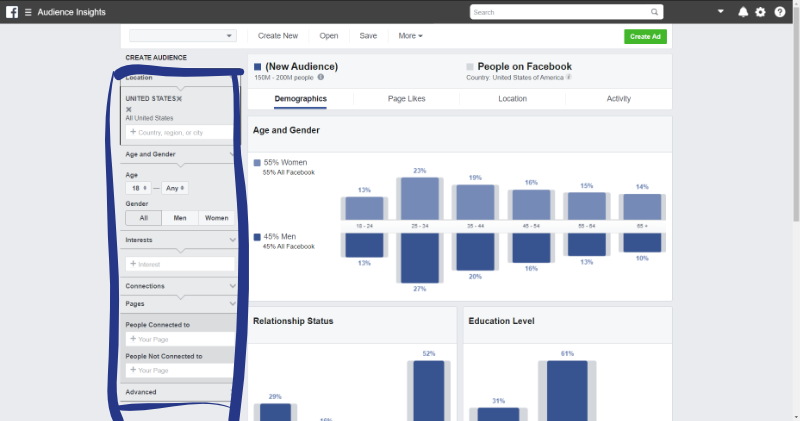
Task: Open the notifications bell
Action: (743, 12)
